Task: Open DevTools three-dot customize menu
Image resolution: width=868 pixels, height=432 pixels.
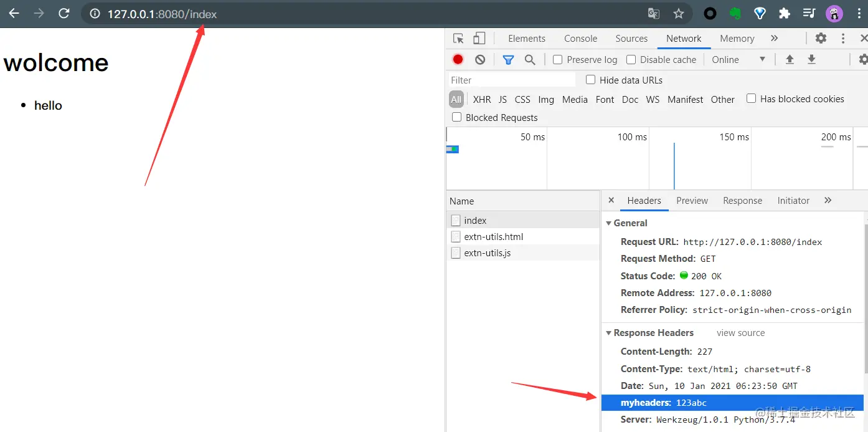Action: 843,39
